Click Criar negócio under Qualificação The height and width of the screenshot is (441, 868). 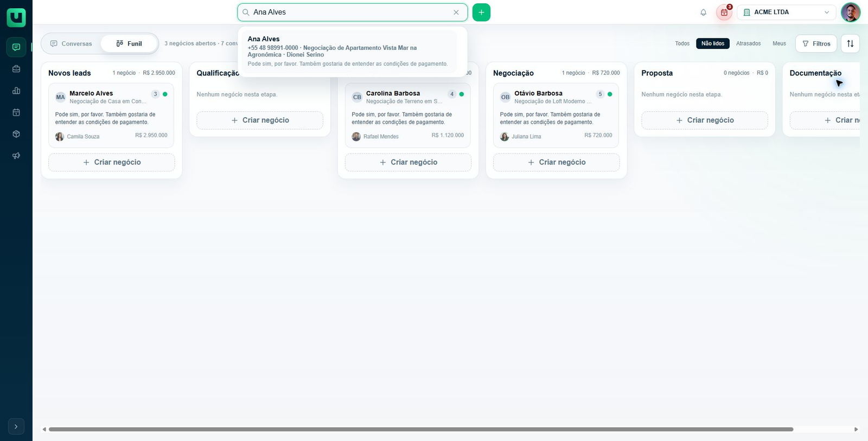pyautogui.click(x=260, y=120)
